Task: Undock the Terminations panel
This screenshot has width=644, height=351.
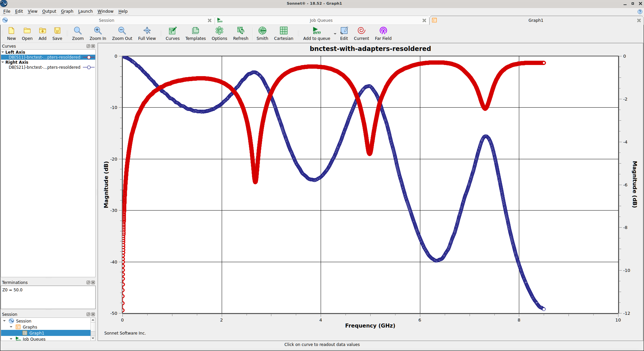Action: click(x=88, y=283)
